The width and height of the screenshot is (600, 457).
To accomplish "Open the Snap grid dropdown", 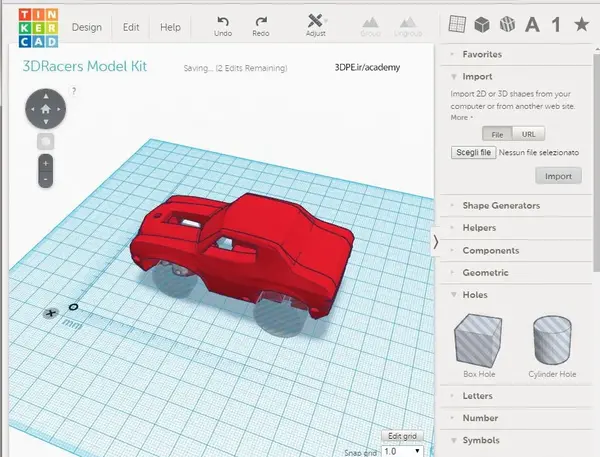I will coord(403,451).
